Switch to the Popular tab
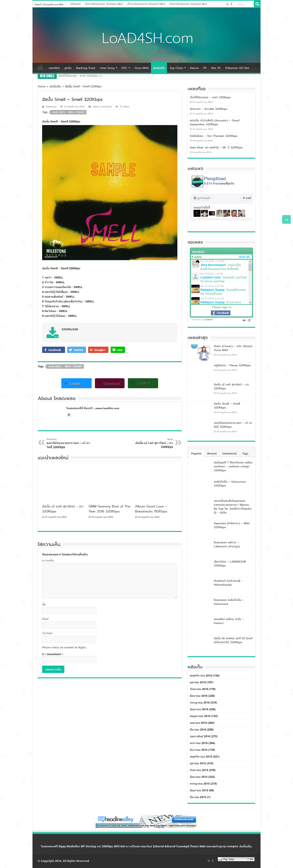The width and height of the screenshot is (293, 868). point(196,454)
